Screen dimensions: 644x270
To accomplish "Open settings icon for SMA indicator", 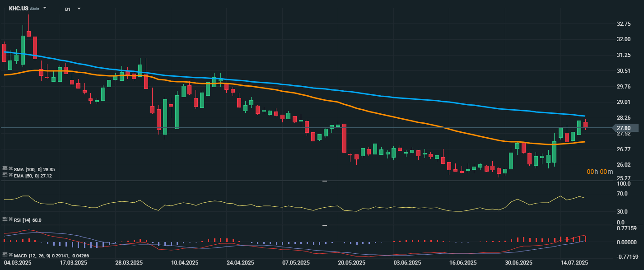I will [5, 169].
